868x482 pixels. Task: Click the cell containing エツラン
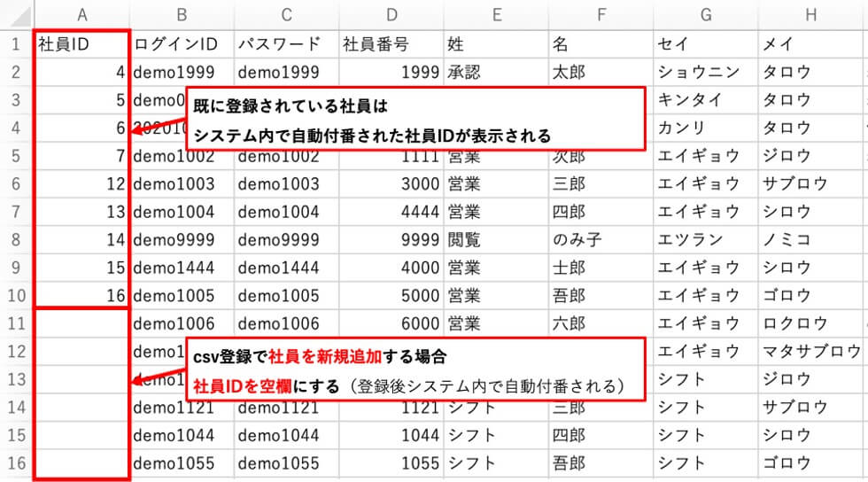point(704,239)
